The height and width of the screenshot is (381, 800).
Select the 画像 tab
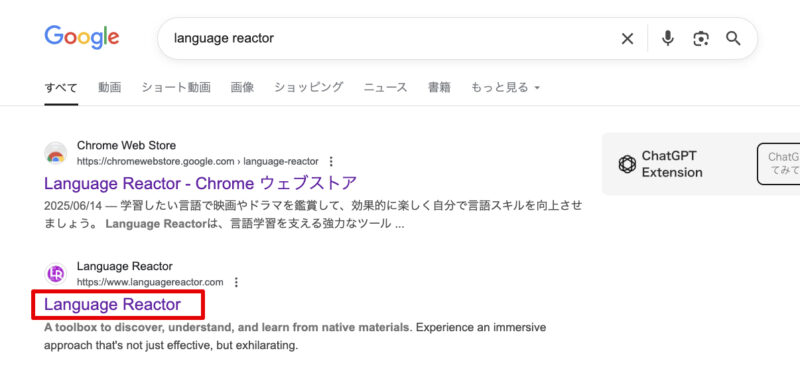click(242, 88)
